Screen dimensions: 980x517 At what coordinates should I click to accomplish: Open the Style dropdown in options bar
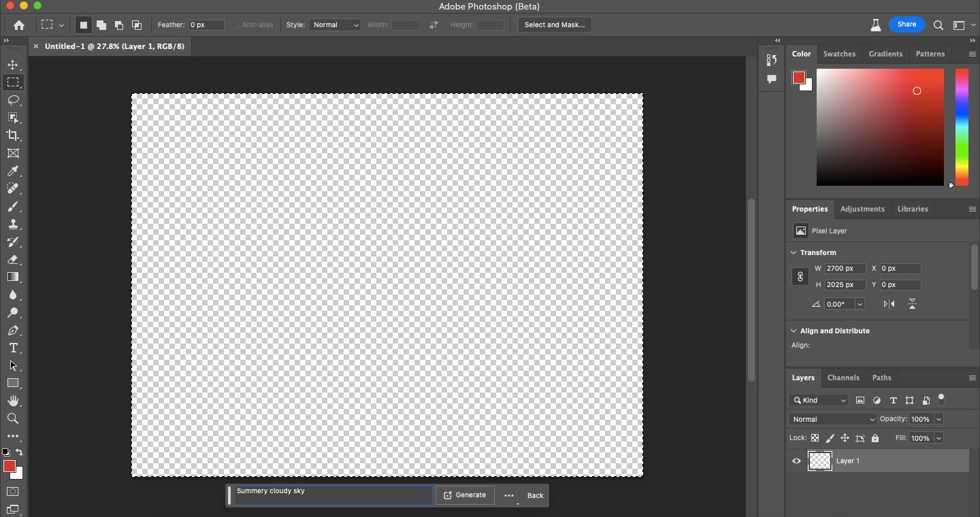(335, 24)
